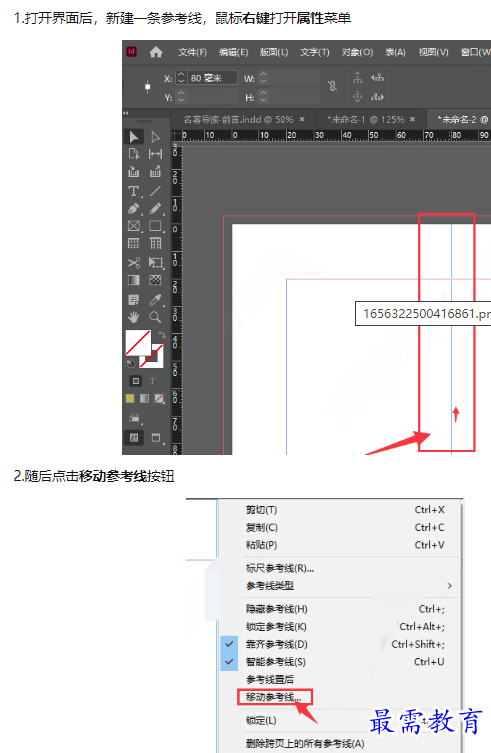The width and height of the screenshot is (491, 753).
Task: Choose Cut (剪切) in context menu
Action: click(x=340, y=510)
